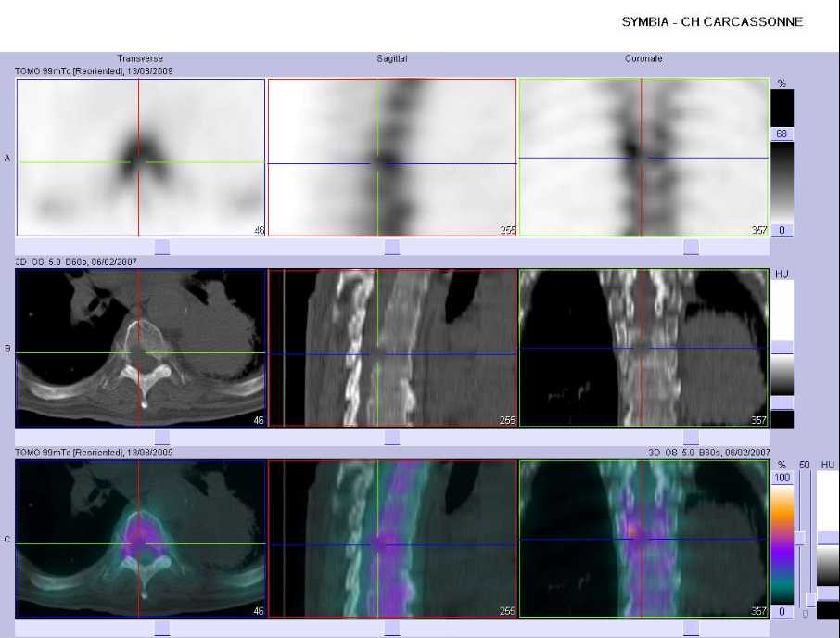
Task: Select the row A sagittal SPECT image
Action: [x=392, y=158]
